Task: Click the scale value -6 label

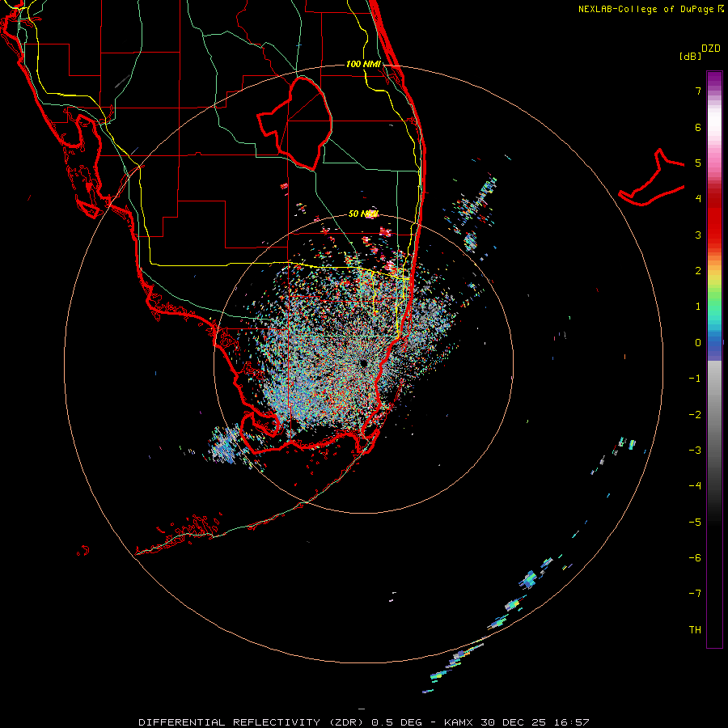Action: (x=695, y=558)
